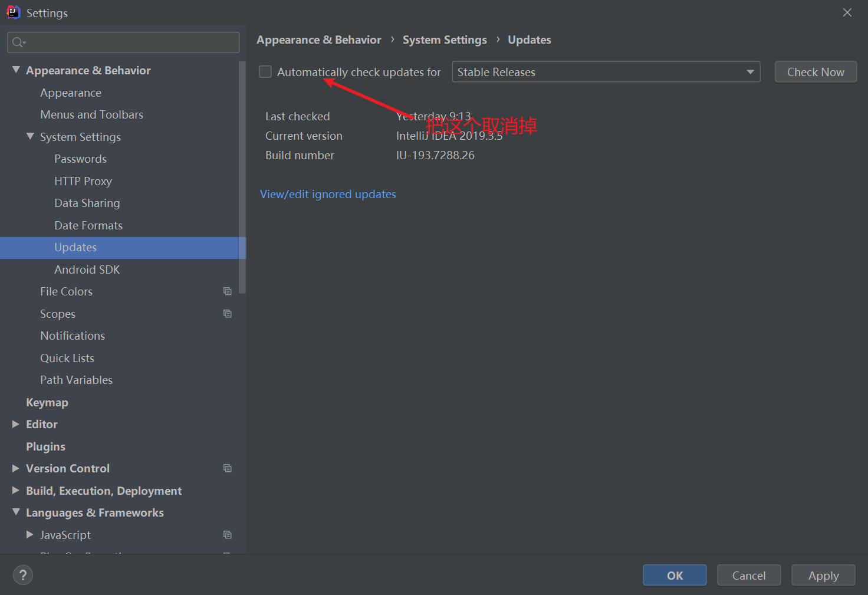Expand the Version Control section
This screenshot has height=595, width=868.
(16, 468)
